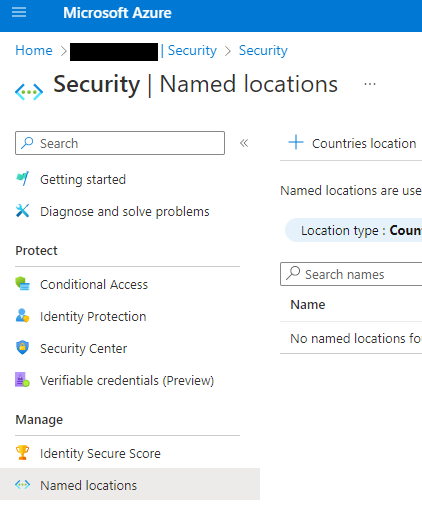Open the first Security breadcrumb link

pyautogui.click(x=192, y=51)
